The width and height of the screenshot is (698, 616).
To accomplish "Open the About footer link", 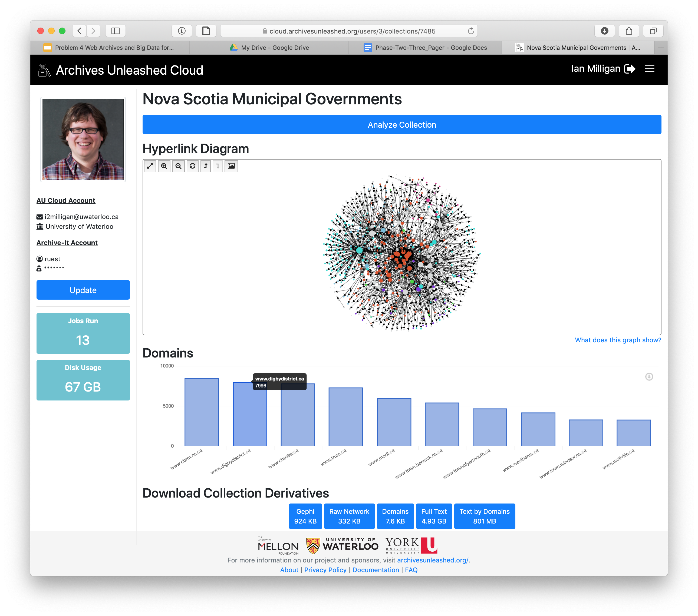I will [289, 570].
